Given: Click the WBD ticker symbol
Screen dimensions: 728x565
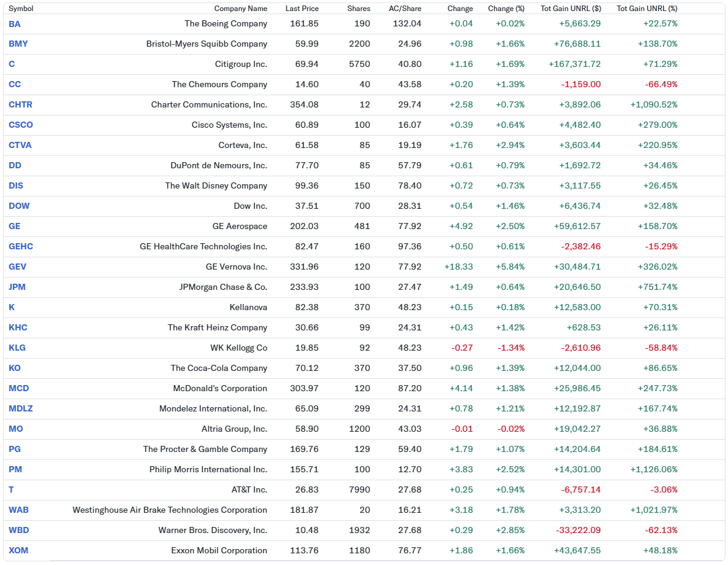Looking at the screenshot, I should [x=18, y=530].
